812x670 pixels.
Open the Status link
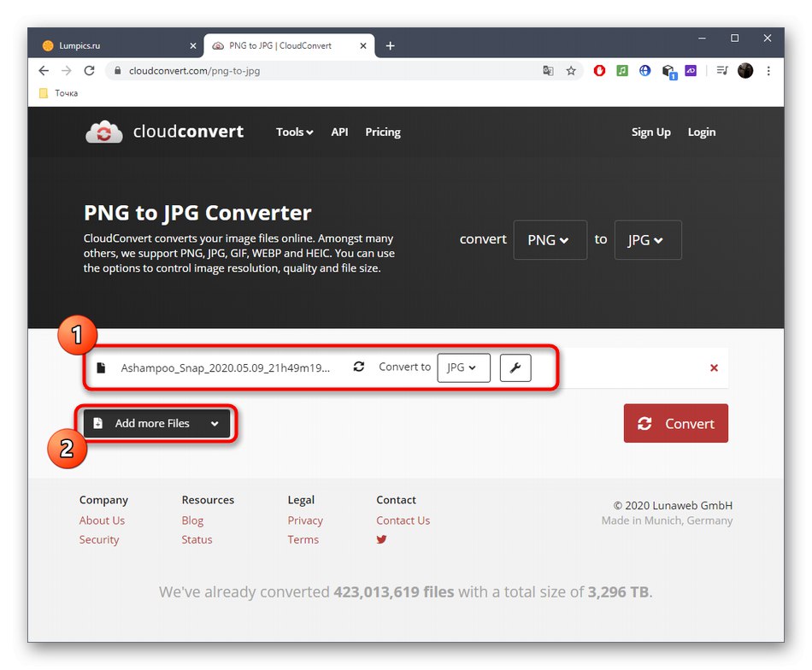point(197,539)
